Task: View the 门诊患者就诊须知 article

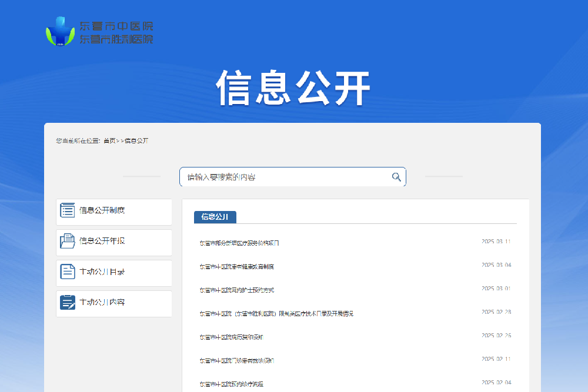Action: [x=237, y=361]
